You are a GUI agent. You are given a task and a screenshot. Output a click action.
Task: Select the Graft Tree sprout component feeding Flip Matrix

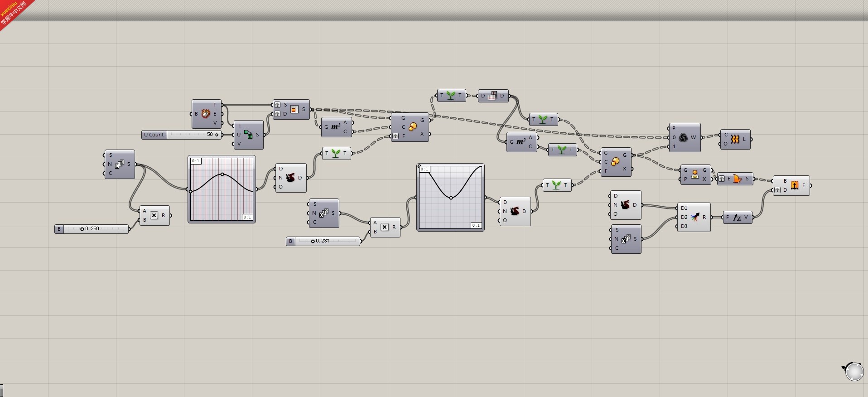click(451, 95)
